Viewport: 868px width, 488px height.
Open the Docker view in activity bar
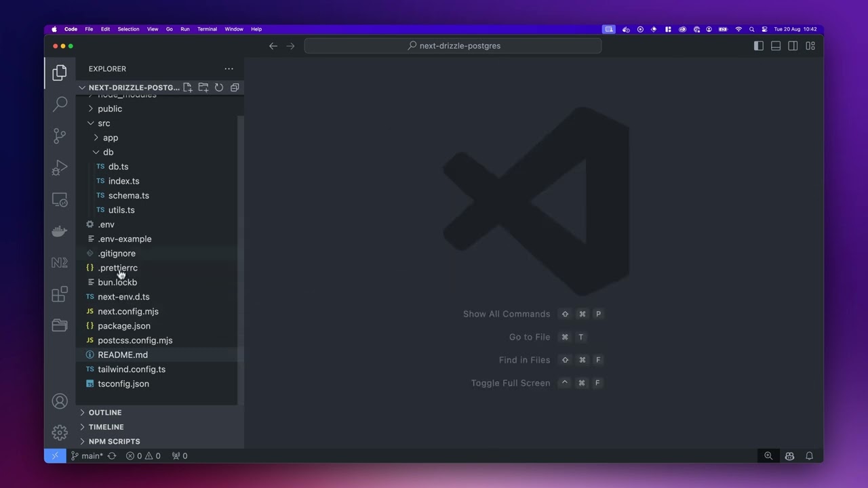60,231
